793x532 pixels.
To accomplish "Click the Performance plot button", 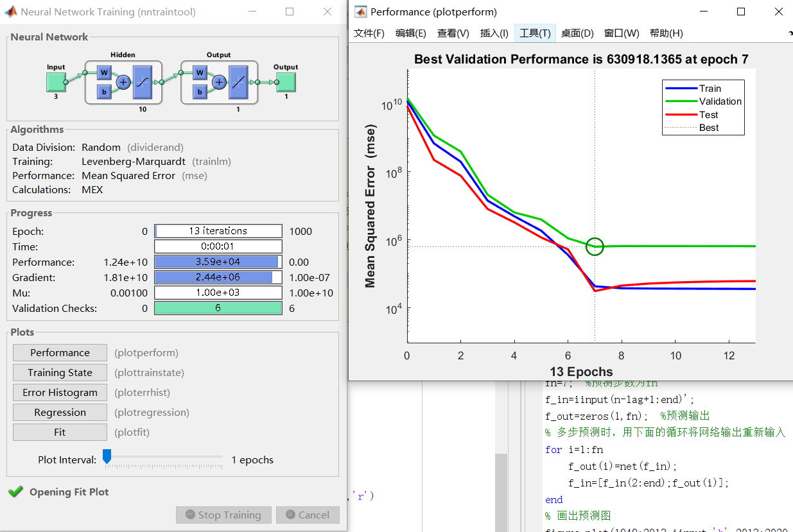I will point(60,352).
